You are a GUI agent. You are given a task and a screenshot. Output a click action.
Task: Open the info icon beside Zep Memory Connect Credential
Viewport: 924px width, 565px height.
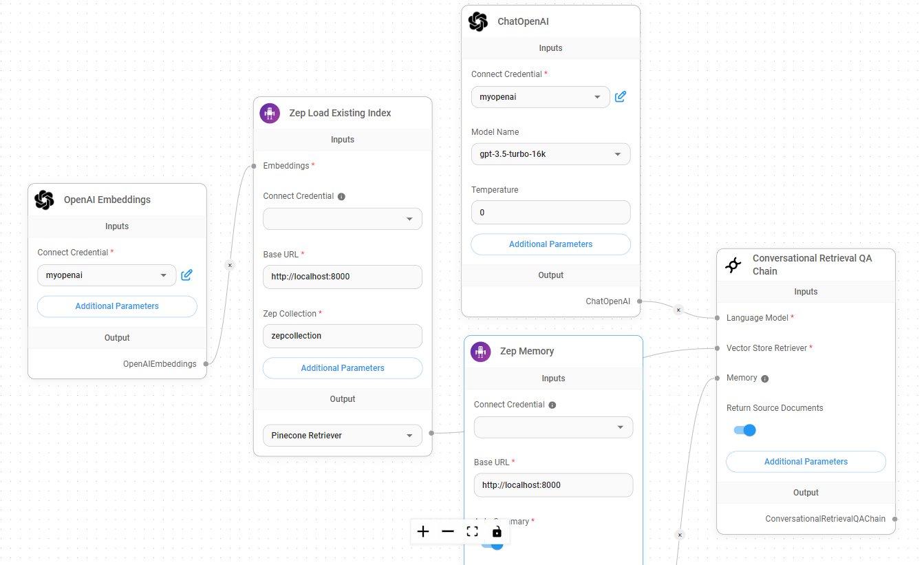tap(552, 405)
